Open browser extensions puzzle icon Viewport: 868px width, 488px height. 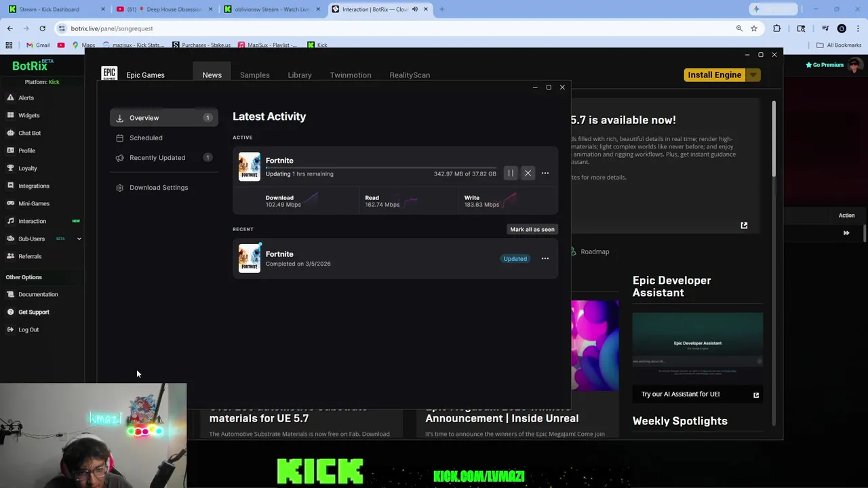coord(777,28)
